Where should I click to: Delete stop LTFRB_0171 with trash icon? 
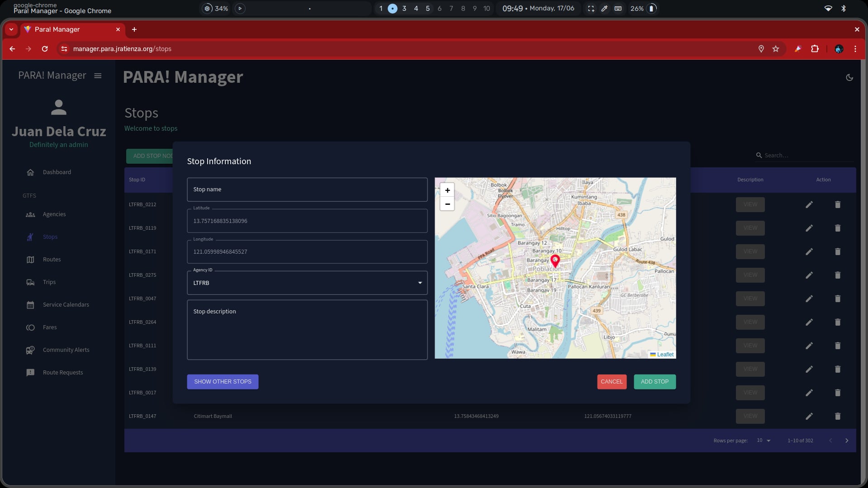837,252
